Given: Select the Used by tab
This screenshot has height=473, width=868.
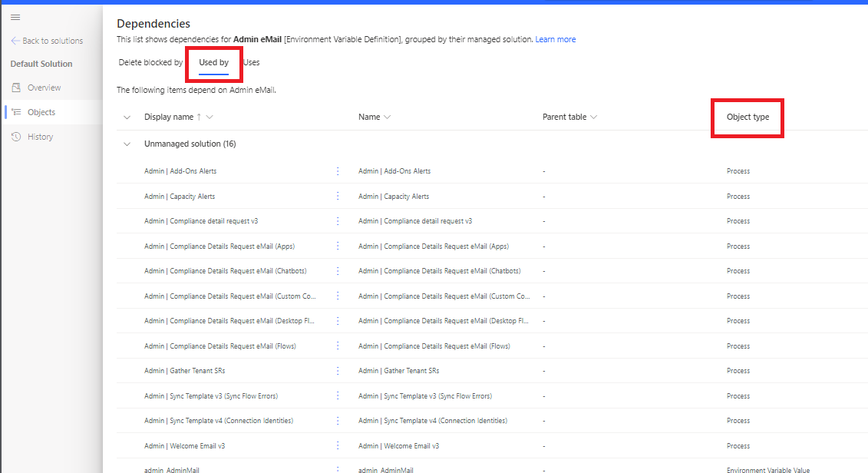Looking at the screenshot, I should [213, 63].
